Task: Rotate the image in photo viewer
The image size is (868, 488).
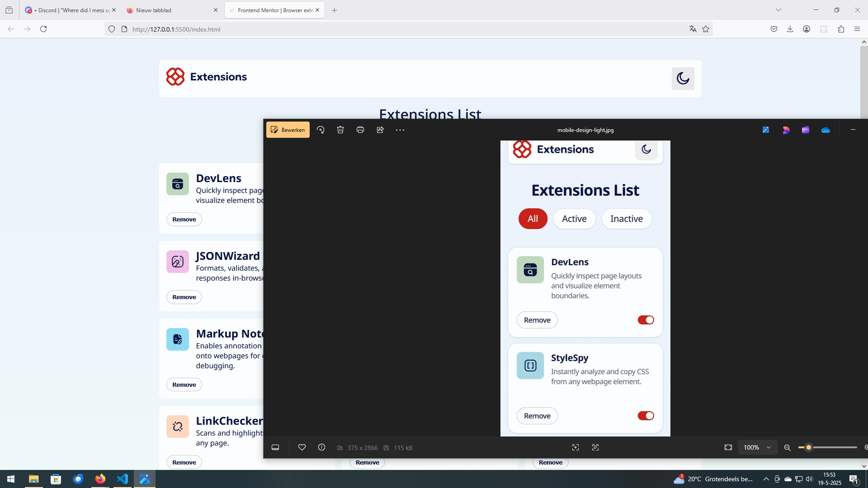Action: point(321,130)
